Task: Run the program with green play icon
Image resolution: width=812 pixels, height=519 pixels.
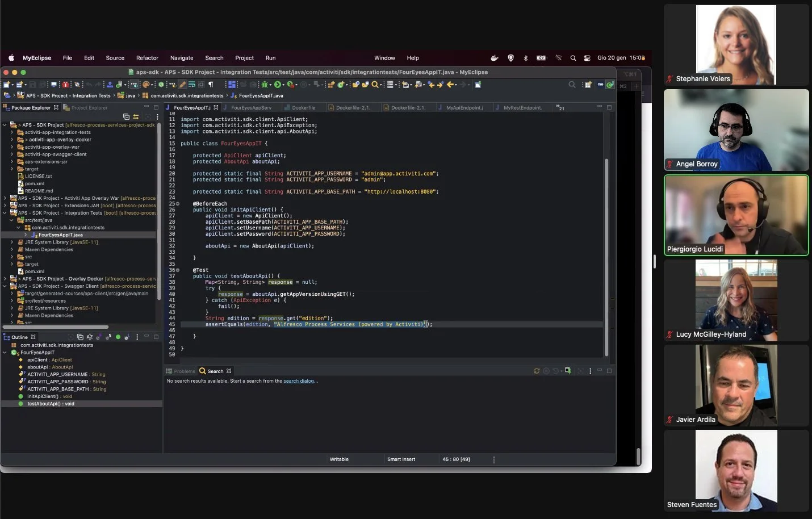Action: (x=277, y=85)
